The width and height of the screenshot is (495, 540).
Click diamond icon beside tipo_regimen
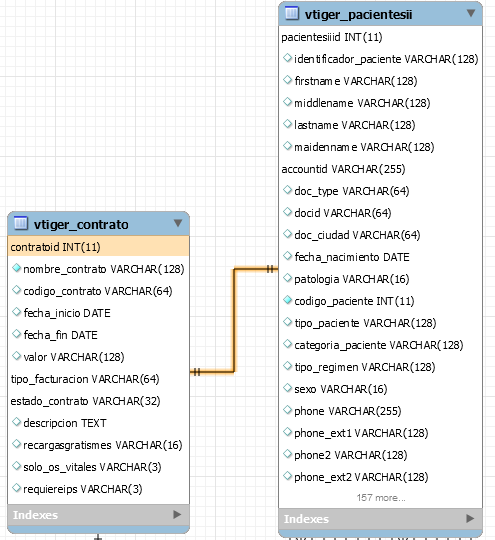287,366
